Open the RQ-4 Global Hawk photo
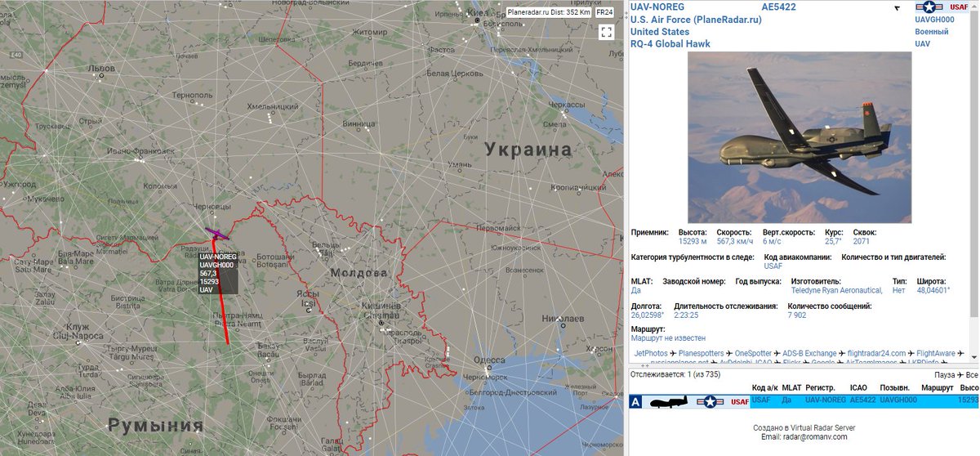Screen dimensions: 980x456 [800, 137]
